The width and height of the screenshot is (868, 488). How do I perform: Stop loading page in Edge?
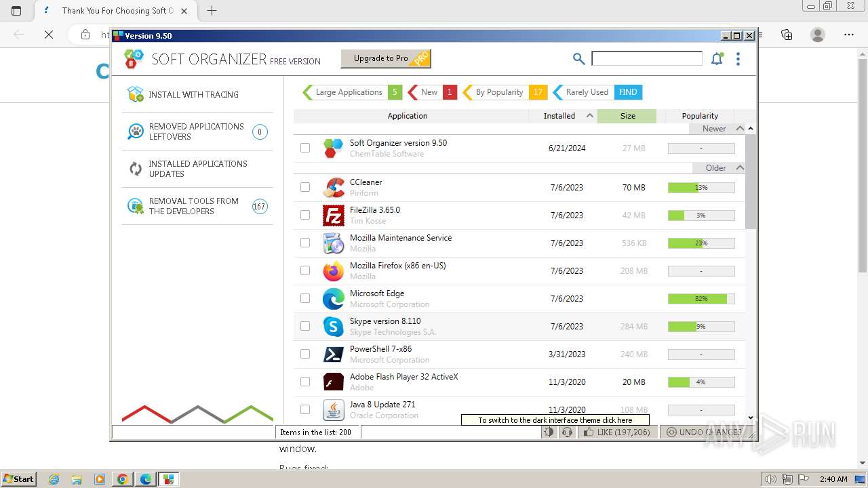pyautogui.click(x=49, y=35)
